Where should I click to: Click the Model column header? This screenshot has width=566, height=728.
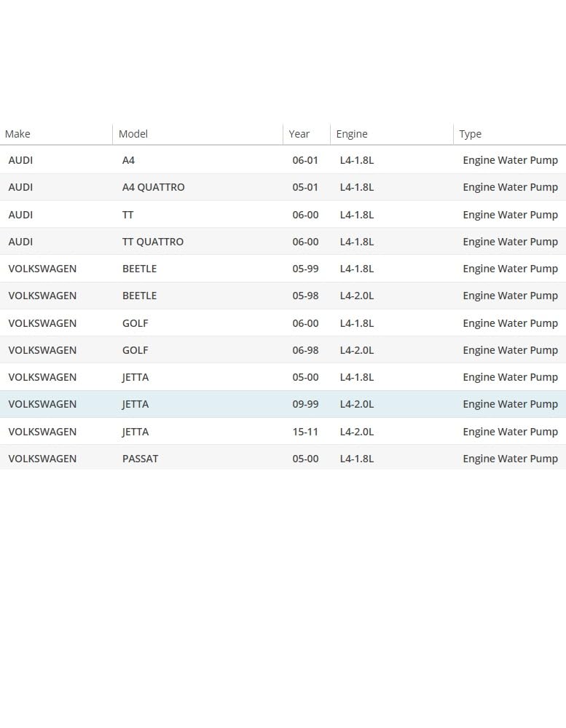(133, 134)
